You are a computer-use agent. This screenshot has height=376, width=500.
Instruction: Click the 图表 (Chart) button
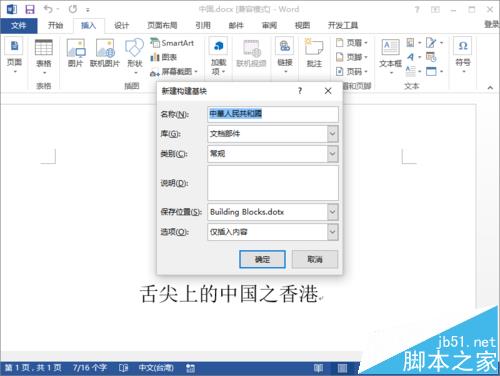(x=163, y=57)
